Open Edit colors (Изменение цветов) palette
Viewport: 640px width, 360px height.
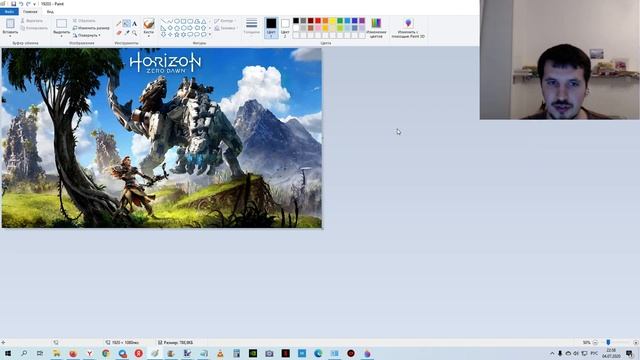(376, 28)
